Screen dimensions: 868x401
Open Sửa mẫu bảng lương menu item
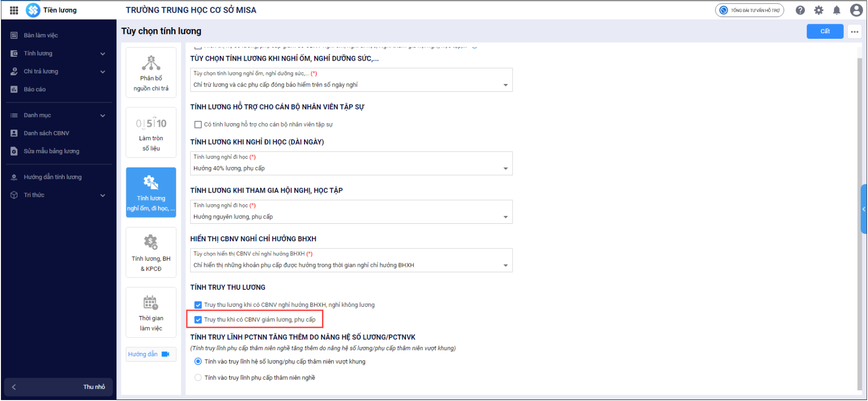click(x=58, y=151)
